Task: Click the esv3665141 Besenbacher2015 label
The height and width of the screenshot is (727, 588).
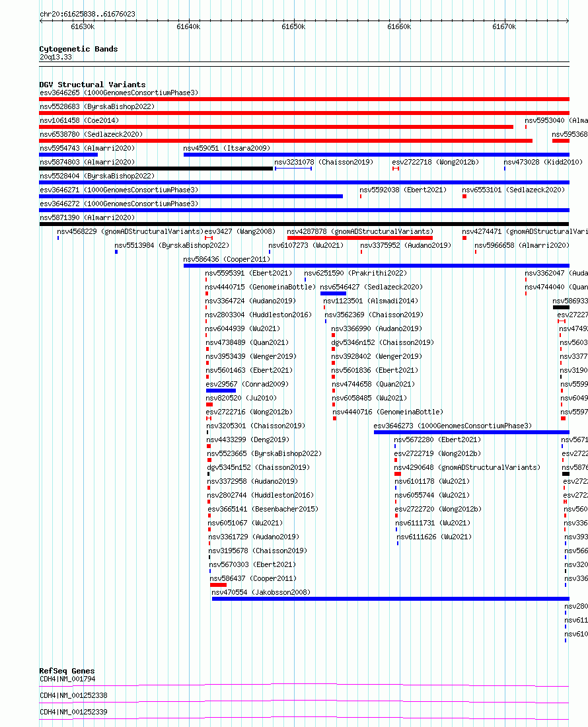Action: tap(263, 509)
